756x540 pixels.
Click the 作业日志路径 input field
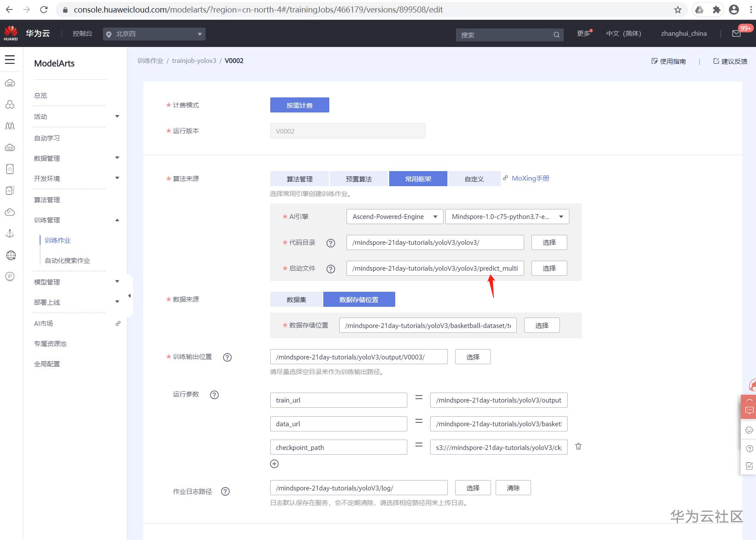coord(359,488)
